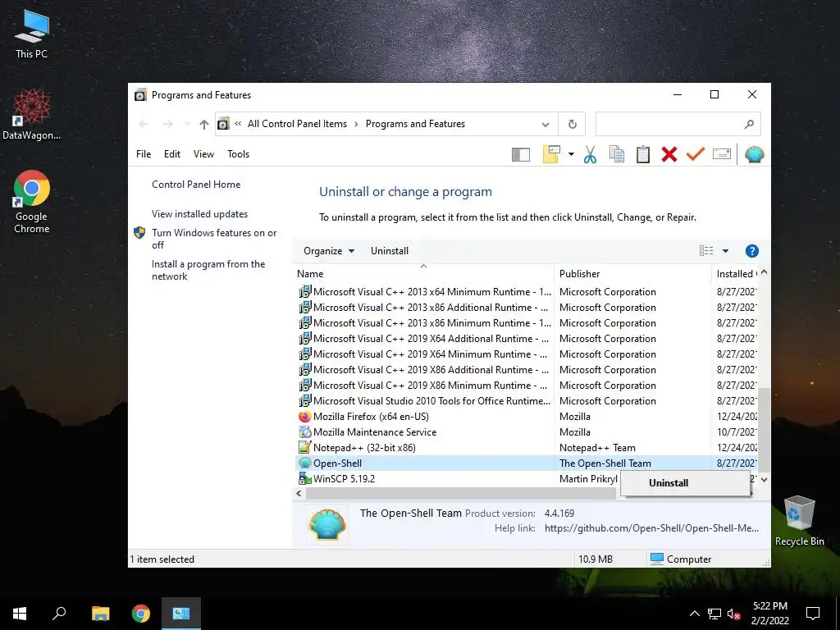
Task: Click the Open-Shell shell thumbnail in details pane
Action: click(x=327, y=524)
